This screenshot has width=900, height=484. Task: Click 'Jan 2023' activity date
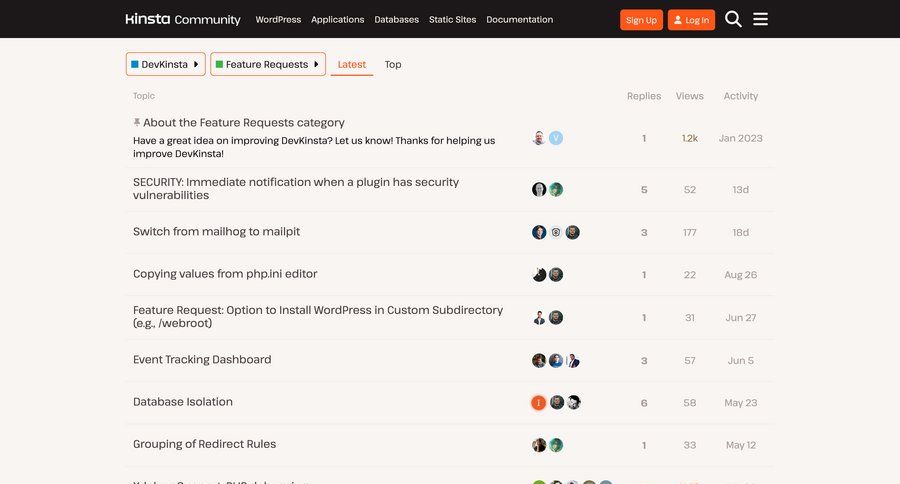coord(740,138)
